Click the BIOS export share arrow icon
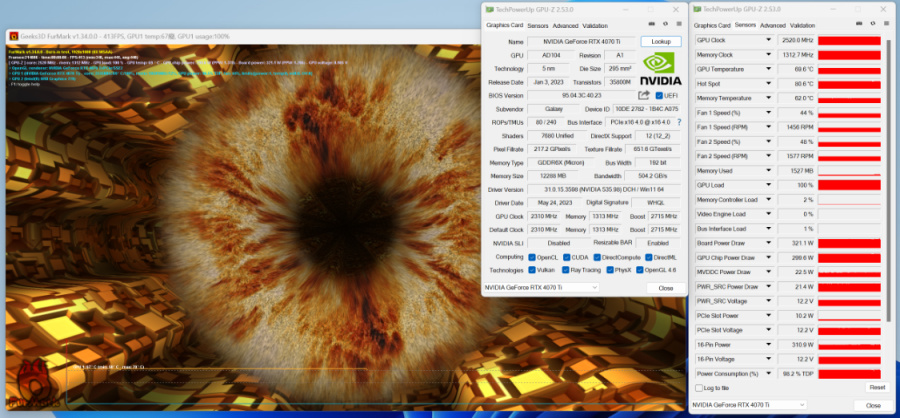 coord(644,95)
